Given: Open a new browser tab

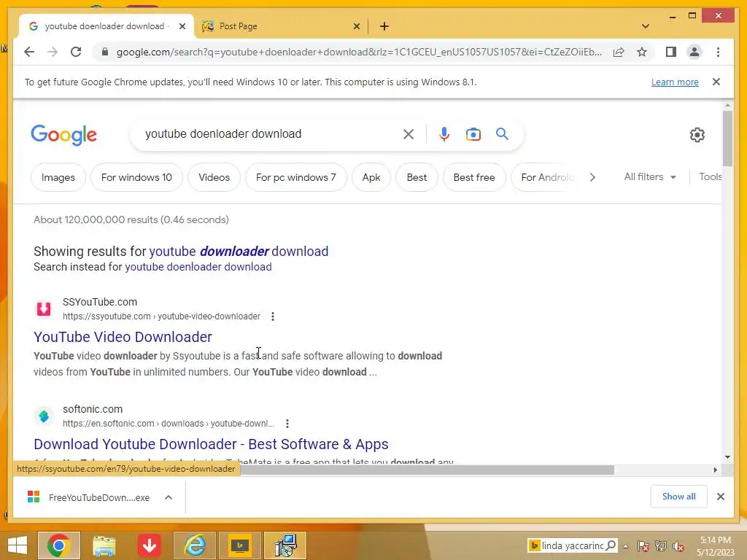Looking at the screenshot, I should pos(384,26).
